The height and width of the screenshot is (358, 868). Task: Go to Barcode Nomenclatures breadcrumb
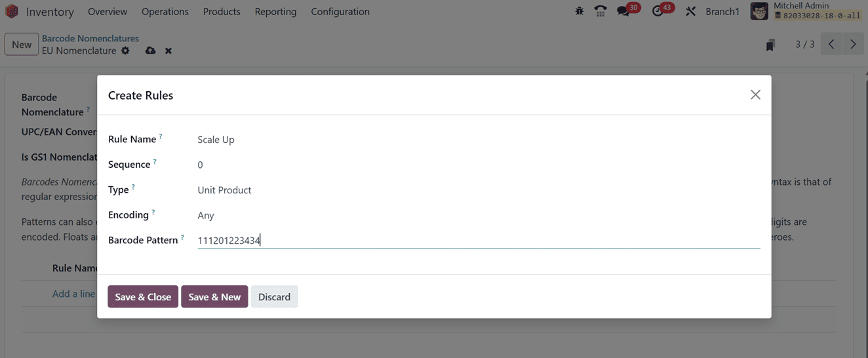click(x=90, y=39)
